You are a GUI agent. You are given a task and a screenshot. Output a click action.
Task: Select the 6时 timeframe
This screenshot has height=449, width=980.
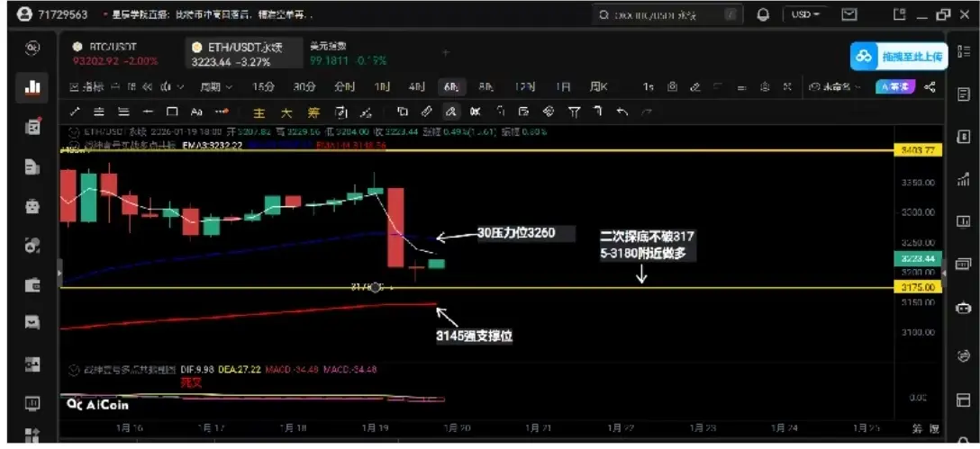[x=451, y=87]
